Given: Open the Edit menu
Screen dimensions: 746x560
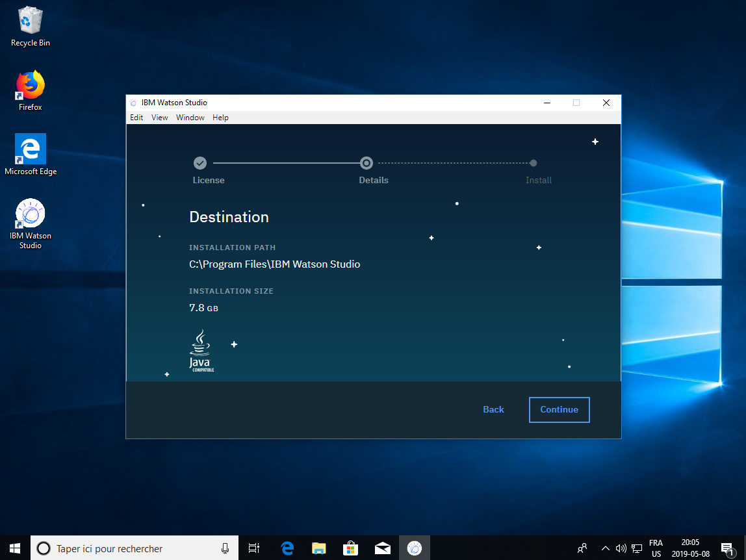Looking at the screenshot, I should (x=136, y=118).
